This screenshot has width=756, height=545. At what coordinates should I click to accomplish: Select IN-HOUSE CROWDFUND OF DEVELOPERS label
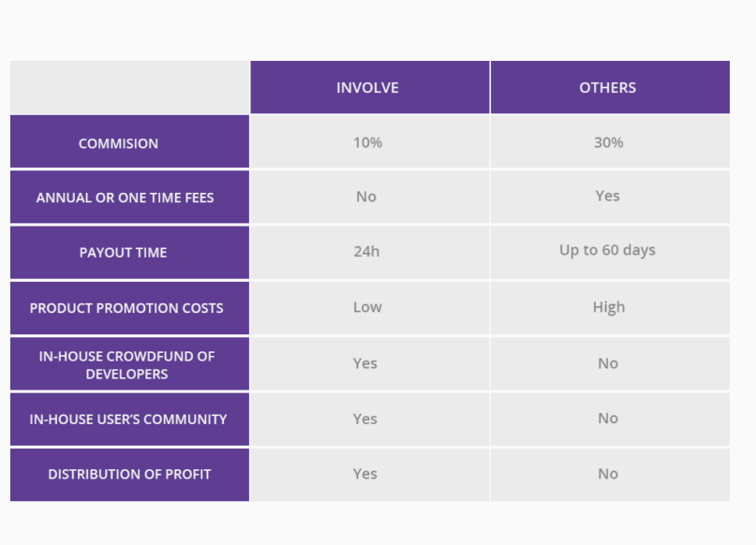pyautogui.click(x=129, y=364)
